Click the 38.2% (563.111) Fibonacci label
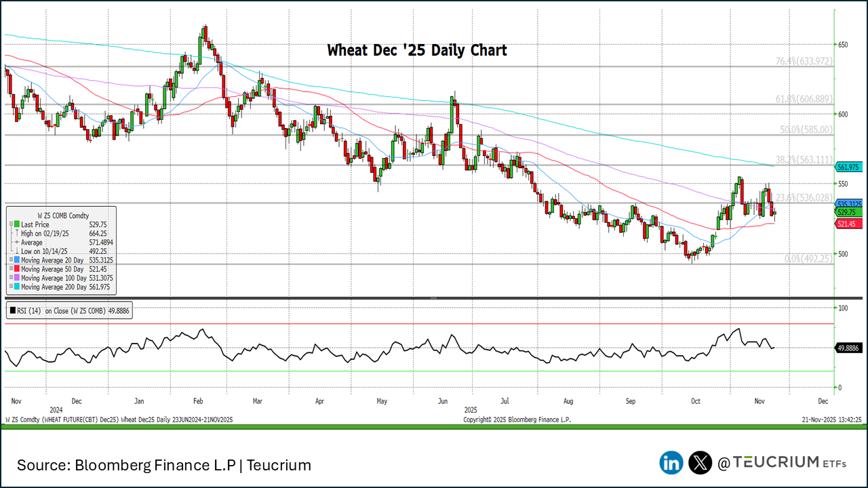Image resolution: width=868 pixels, height=488 pixels. 802,160
